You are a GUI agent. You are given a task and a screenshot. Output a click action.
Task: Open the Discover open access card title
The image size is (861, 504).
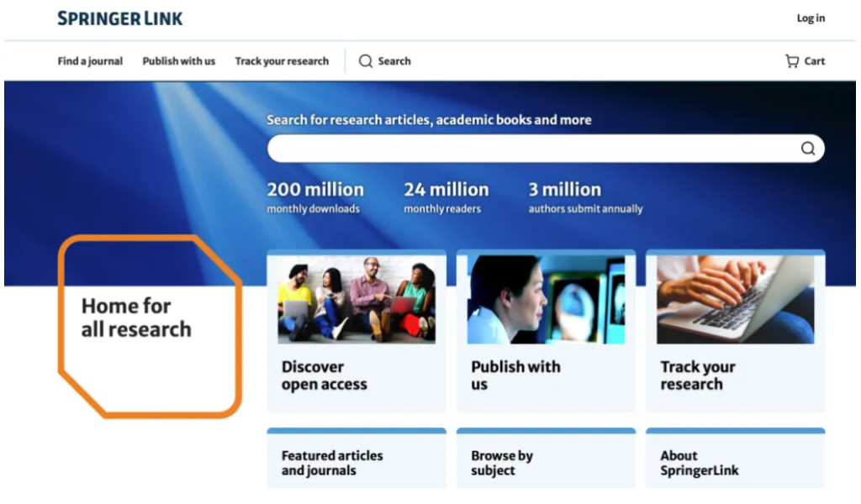pyautogui.click(x=325, y=375)
